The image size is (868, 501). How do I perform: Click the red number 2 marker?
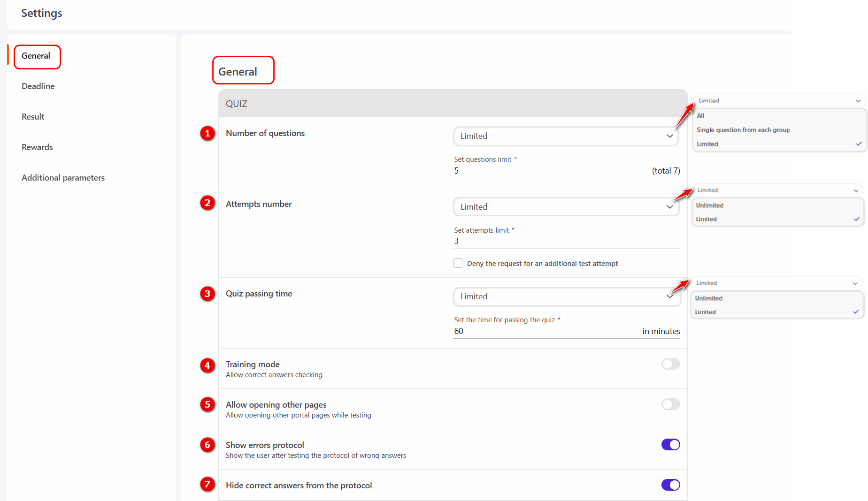pyautogui.click(x=207, y=203)
